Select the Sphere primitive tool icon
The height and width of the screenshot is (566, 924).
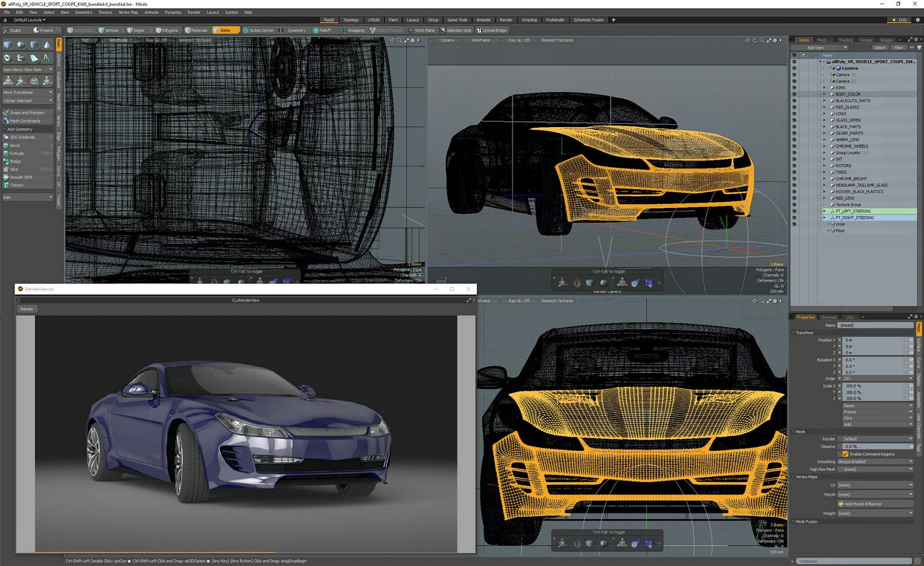tap(21, 44)
